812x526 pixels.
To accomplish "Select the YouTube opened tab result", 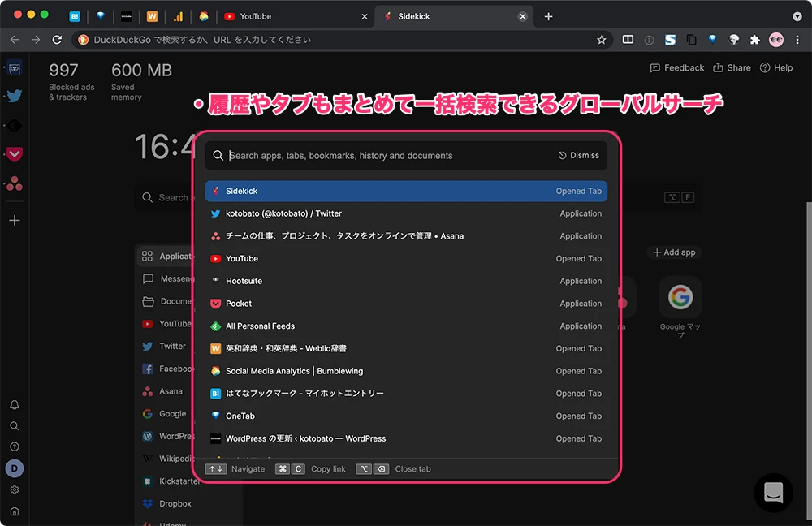I will [x=406, y=258].
